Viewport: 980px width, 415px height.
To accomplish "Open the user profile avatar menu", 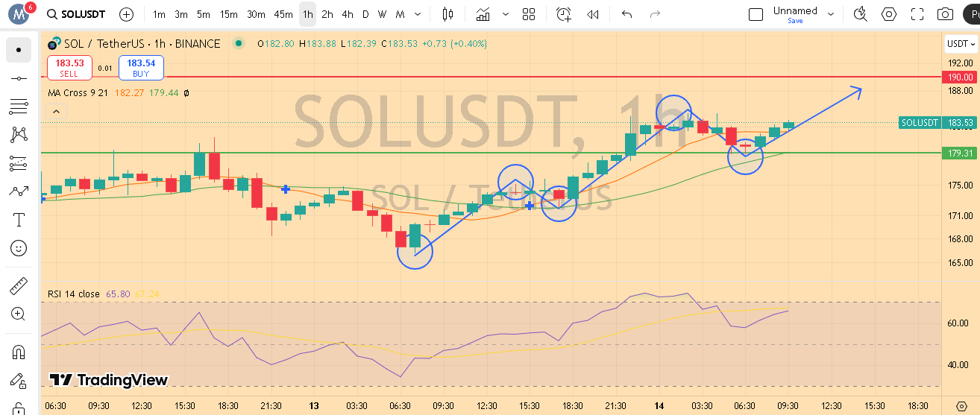I will 19,14.
